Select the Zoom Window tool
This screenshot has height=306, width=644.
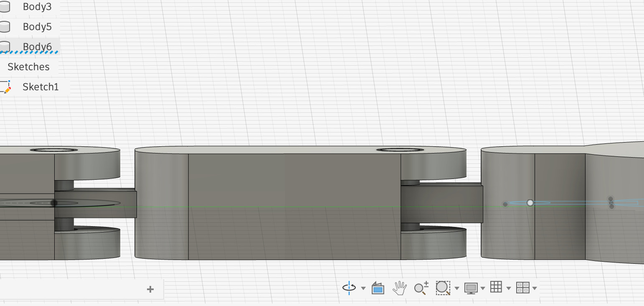click(x=443, y=288)
